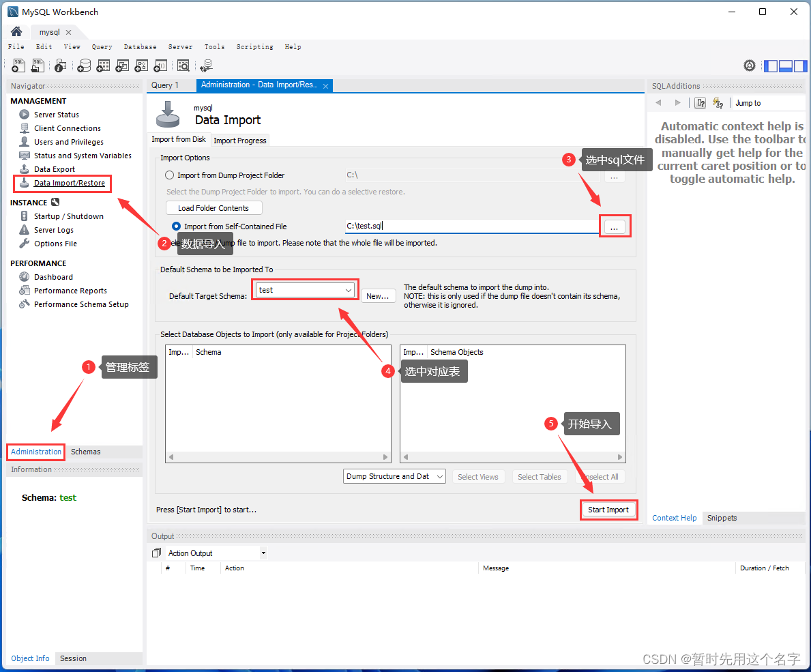Click Load Folder Contents button
The width and height of the screenshot is (811, 672).
213,208
